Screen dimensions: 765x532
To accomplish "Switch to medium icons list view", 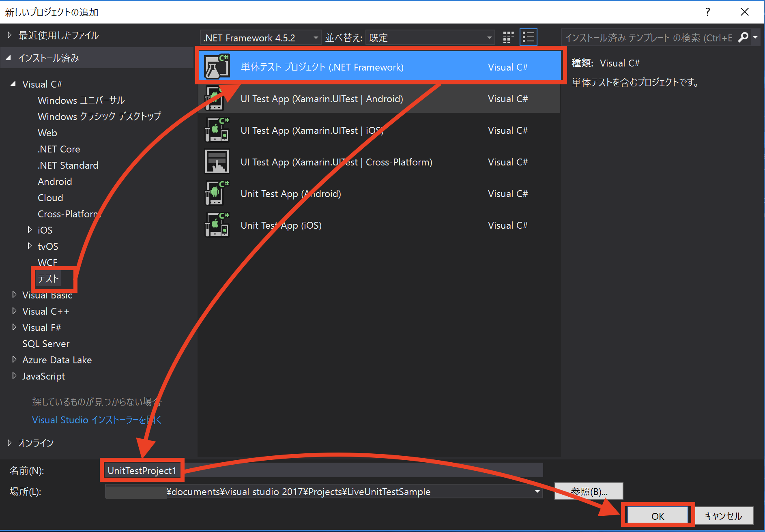I will tap(529, 37).
